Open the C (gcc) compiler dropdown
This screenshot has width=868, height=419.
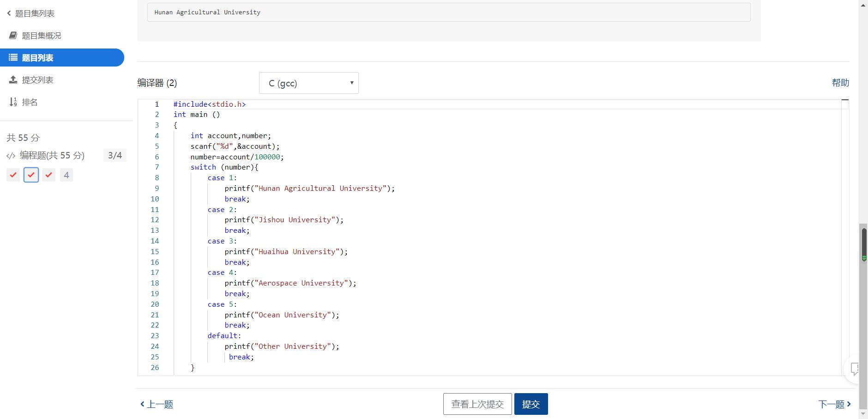(x=308, y=83)
